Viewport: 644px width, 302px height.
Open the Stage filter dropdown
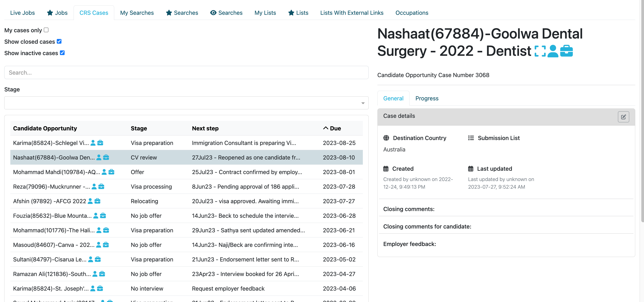186,103
